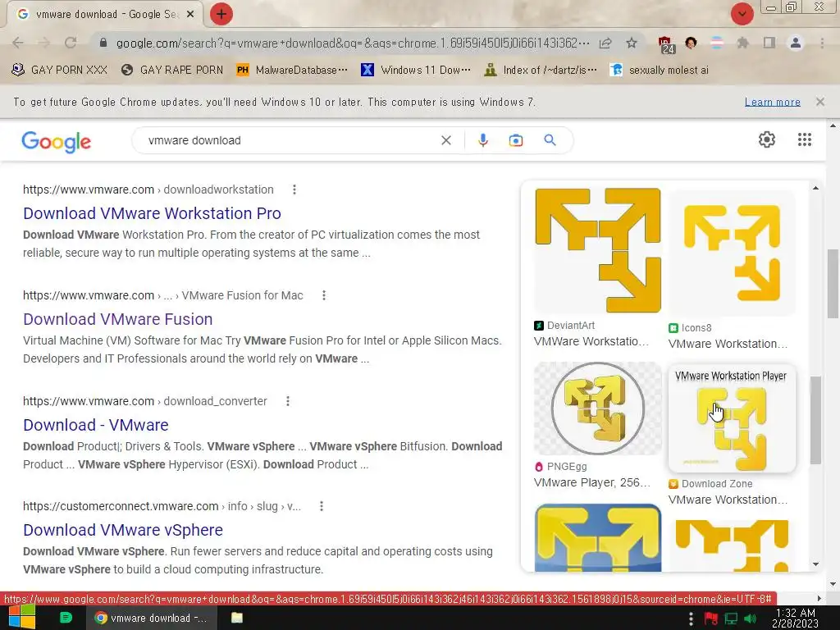Click the Icons8 source label
Image resolution: width=840 pixels, height=630 pixels.
click(x=690, y=328)
